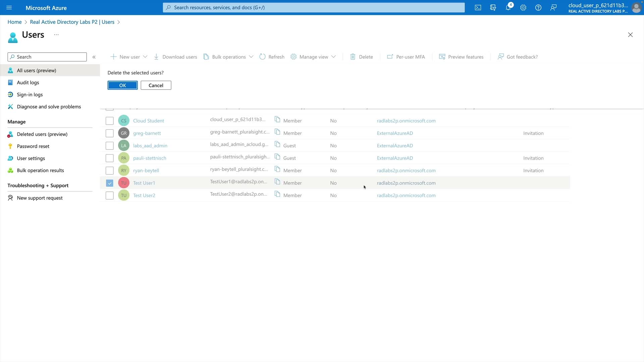
Task: Expand the New user dropdown
Action: click(x=145, y=57)
